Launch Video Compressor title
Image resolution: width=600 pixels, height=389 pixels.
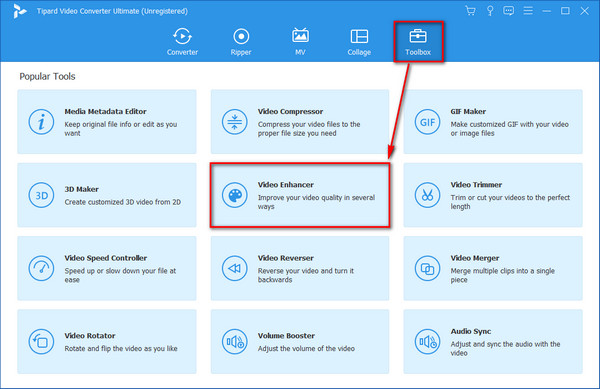[290, 111]
